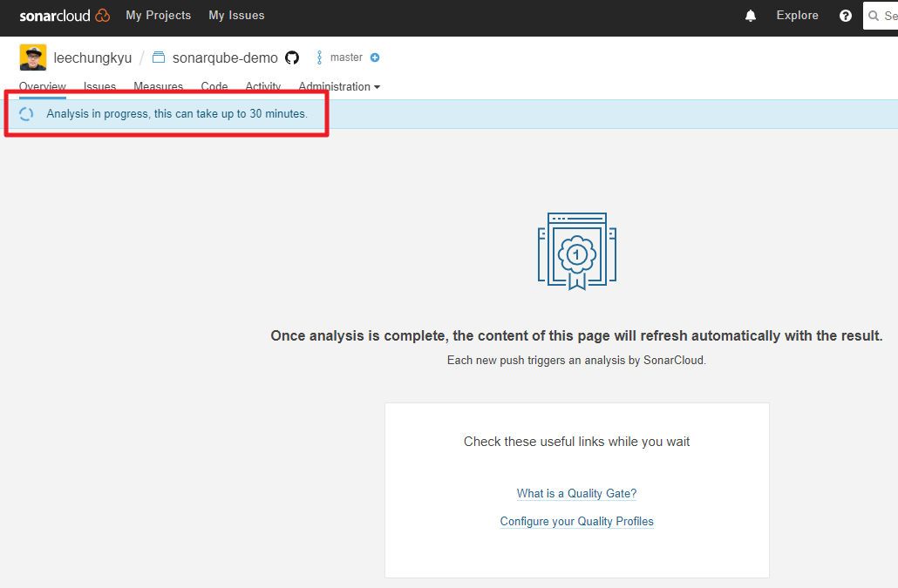
Task: Open the leechungkyu organization link
Action: pyautogui.click(x=92, y=57)
